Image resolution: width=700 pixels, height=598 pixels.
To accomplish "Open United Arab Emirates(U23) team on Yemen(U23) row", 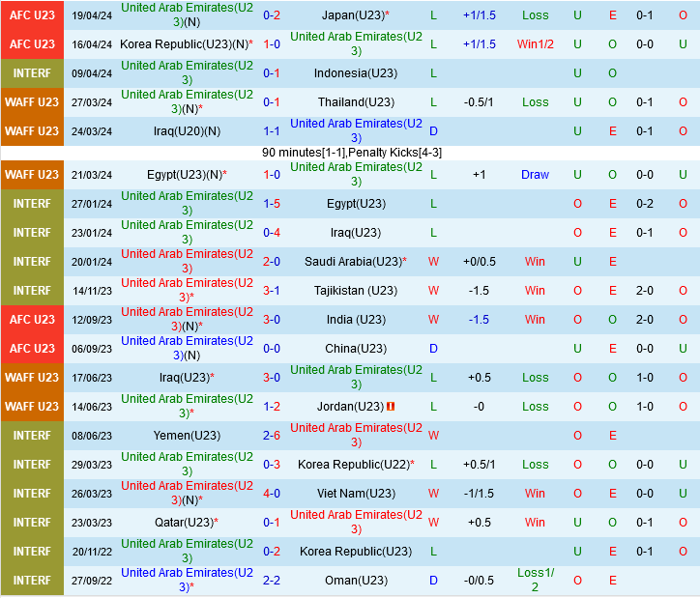I will click(x=356, y=436).
